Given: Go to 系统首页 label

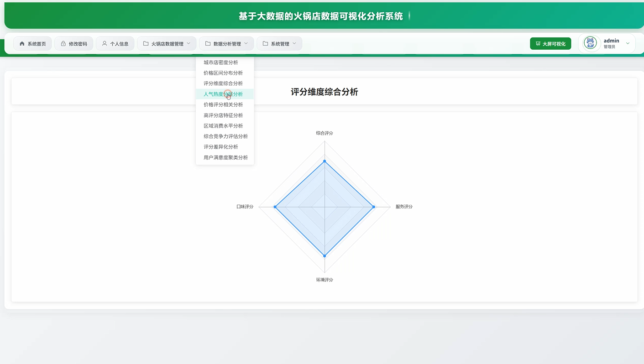Looking at the screenshot, I should (x=37, y=44).
